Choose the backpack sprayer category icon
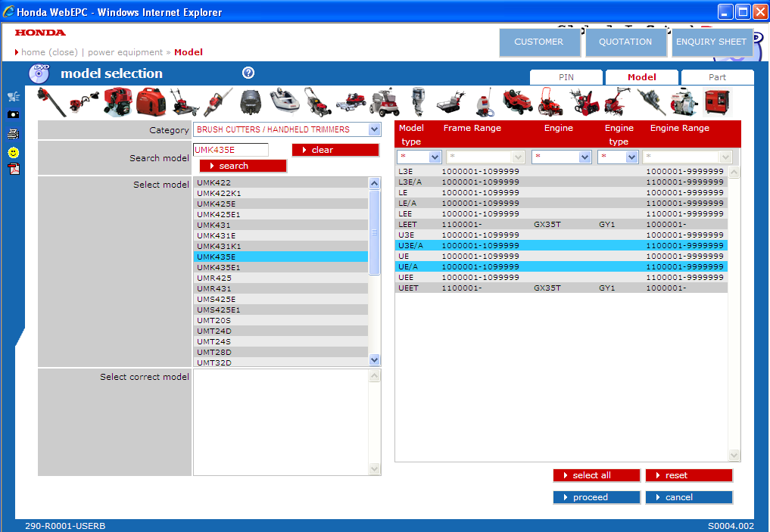Screen dimensions: 770x532 pos(485,102)
